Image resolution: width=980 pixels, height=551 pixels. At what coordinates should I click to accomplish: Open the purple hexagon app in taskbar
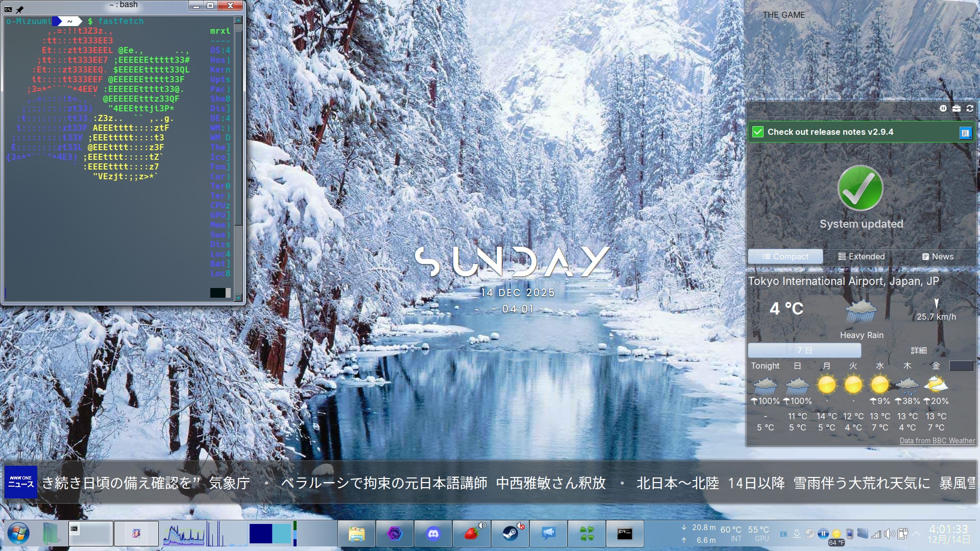coord(395,534)
